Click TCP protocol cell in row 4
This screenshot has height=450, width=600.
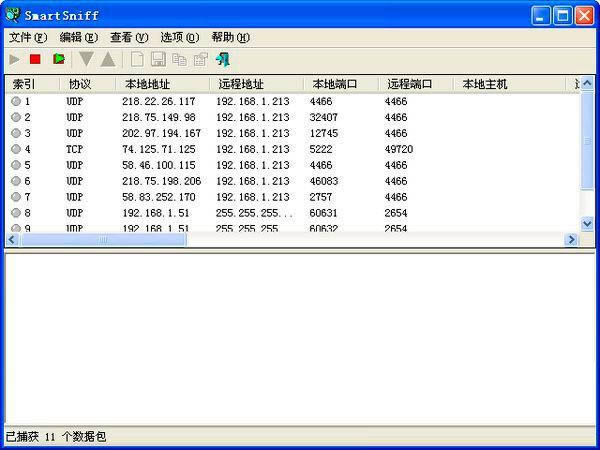point(75,149)
